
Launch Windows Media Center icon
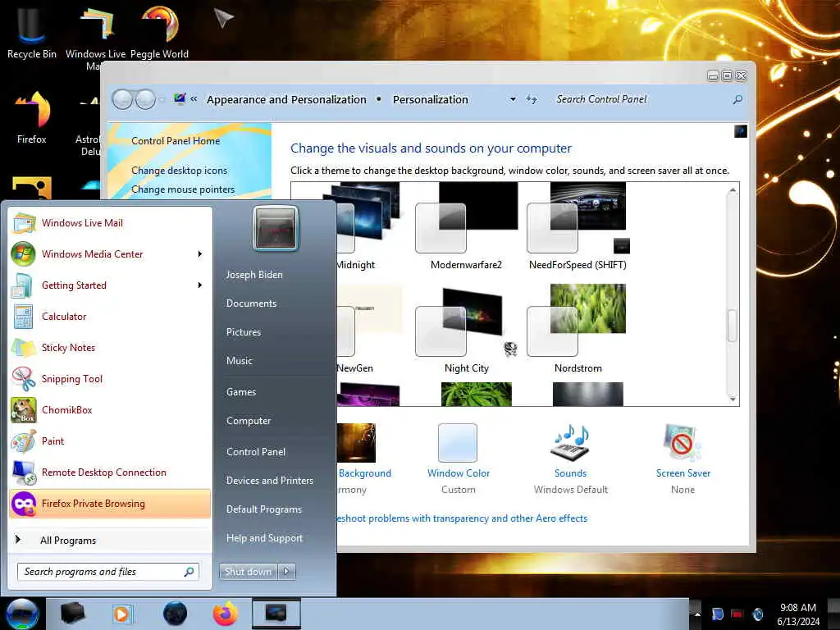click(x=23, y=254)
